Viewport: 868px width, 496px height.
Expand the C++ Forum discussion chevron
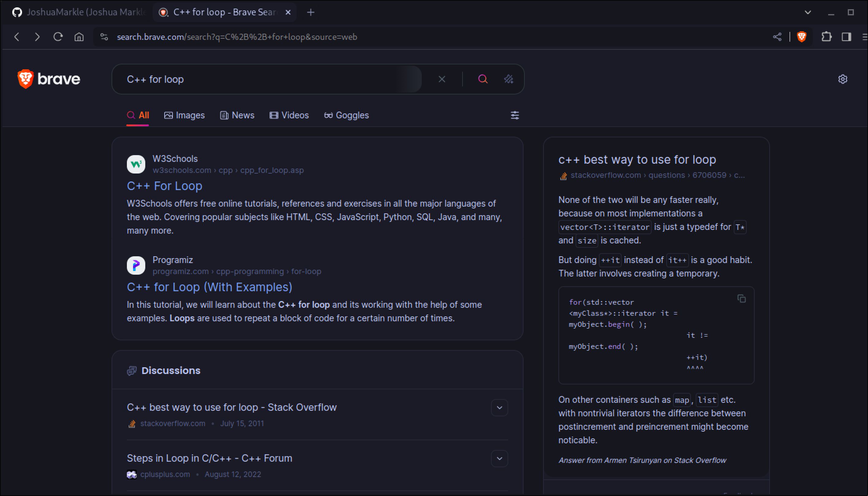click(499, 459)
